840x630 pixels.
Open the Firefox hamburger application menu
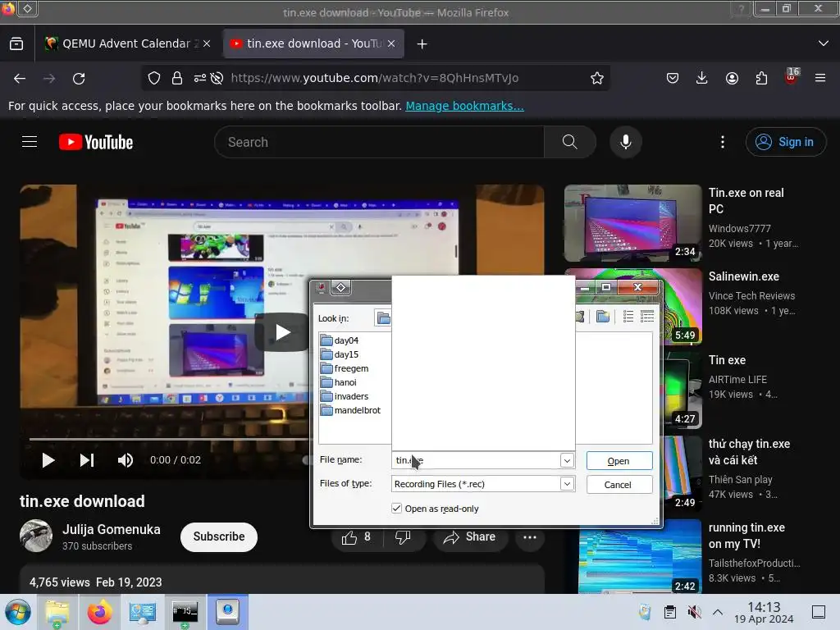click(x=819, y=78)
